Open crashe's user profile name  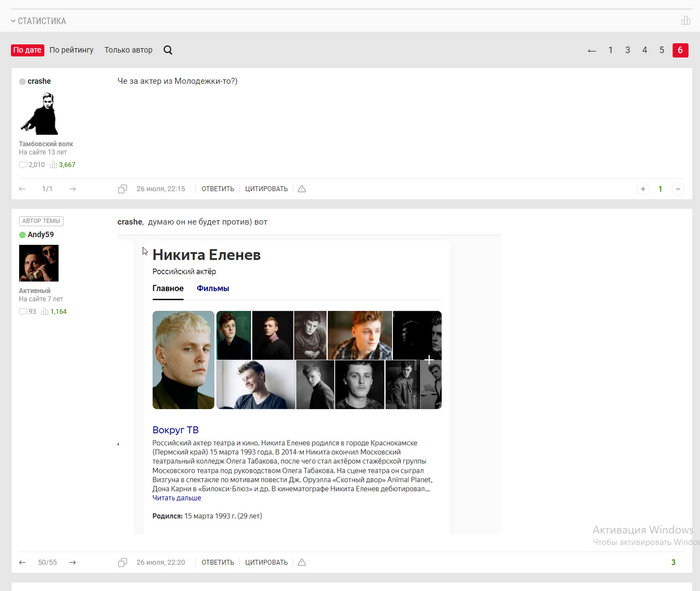tap(39, 81)
